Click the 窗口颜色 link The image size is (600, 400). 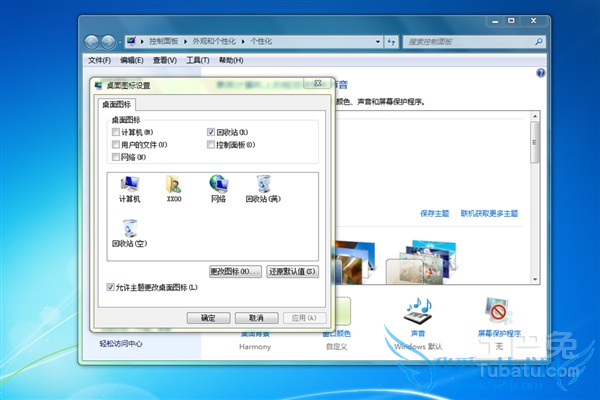337,333
